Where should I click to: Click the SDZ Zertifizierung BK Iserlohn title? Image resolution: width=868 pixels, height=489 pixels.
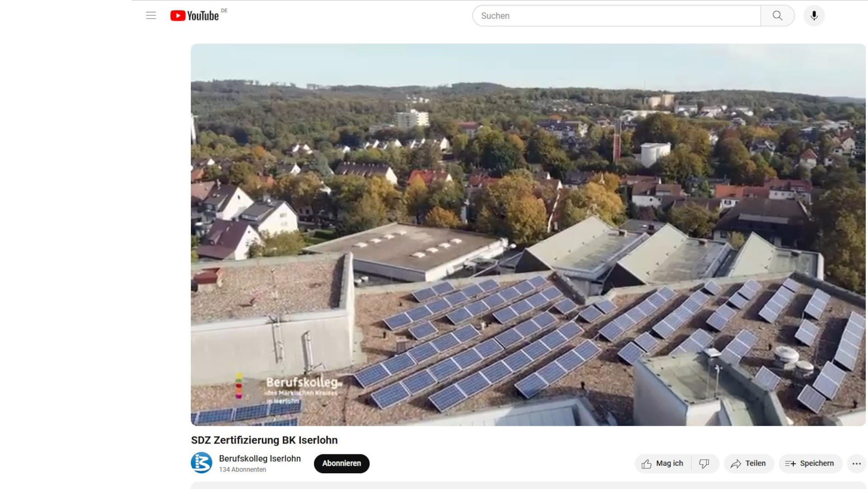[x=264, y=440]
